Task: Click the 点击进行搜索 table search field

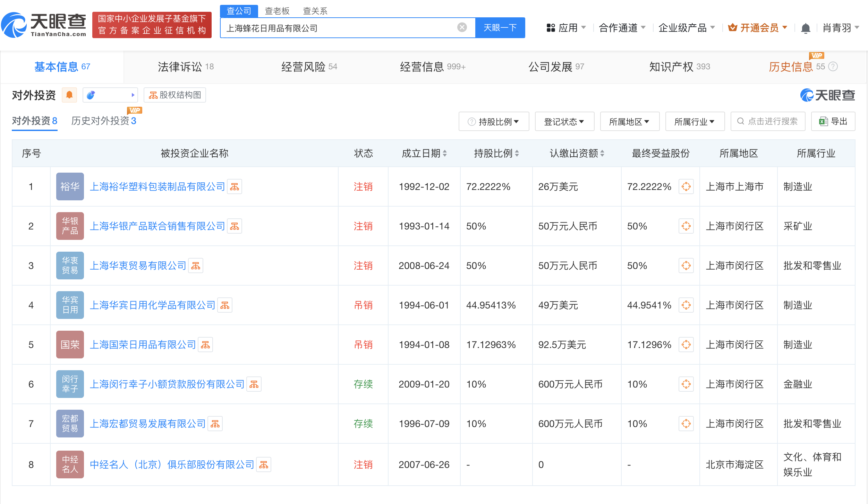Action: tap(768, 121)
